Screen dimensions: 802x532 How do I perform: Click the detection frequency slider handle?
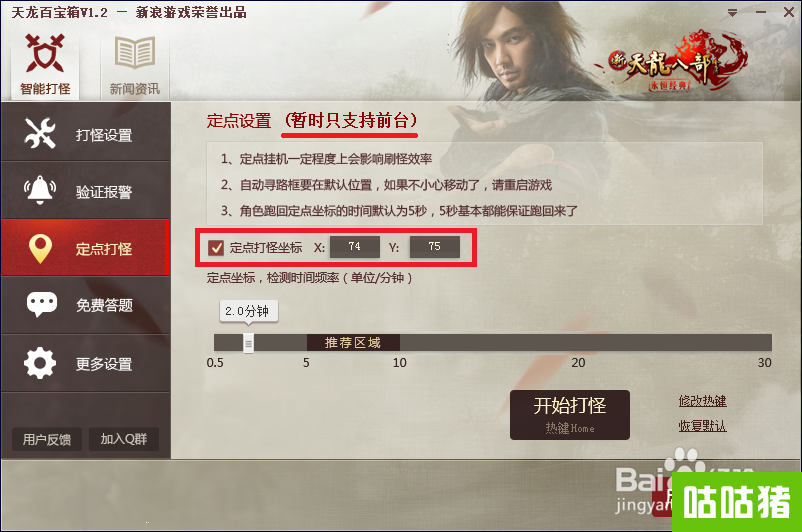pos(249,343)
